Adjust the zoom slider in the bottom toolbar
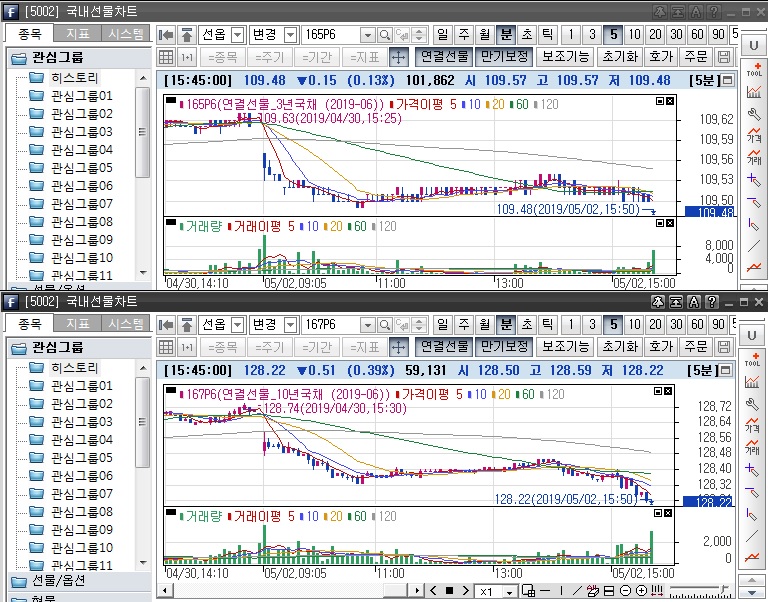This screenshot has height=602, width=768. pos(699,591)
